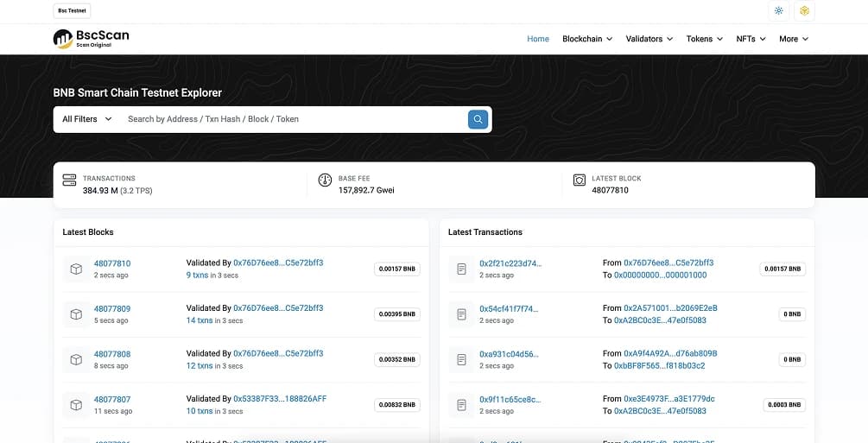Image resolution: width=868 pixels, height=443 pixels.
Task: Click block cube icon beside 48077809
Action: click(x=76, y=314)
